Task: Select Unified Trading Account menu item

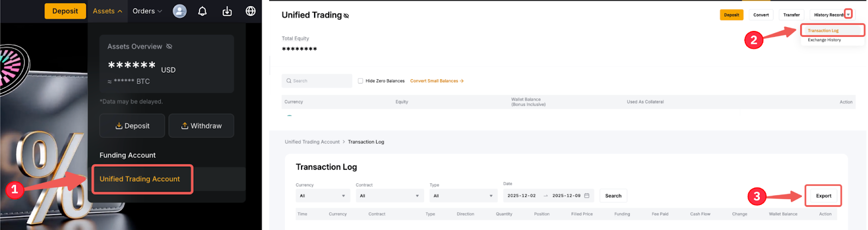Action: coord(140,179)
